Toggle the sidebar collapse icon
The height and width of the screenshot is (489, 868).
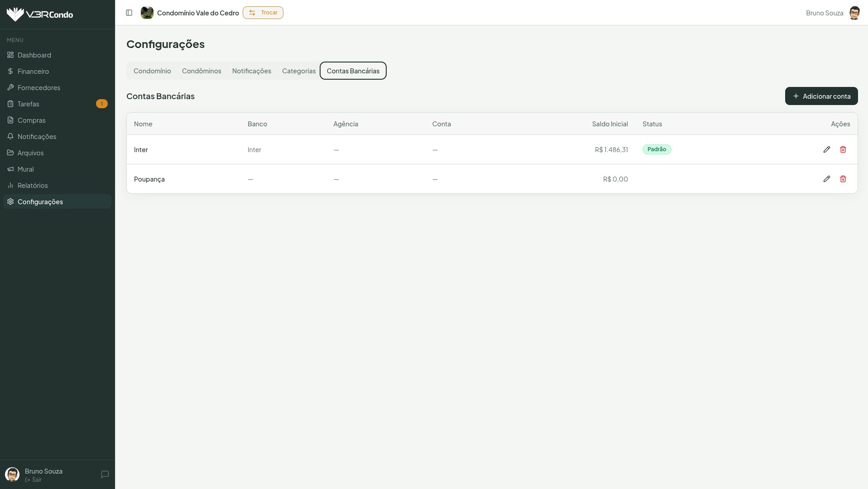(129, 13)
